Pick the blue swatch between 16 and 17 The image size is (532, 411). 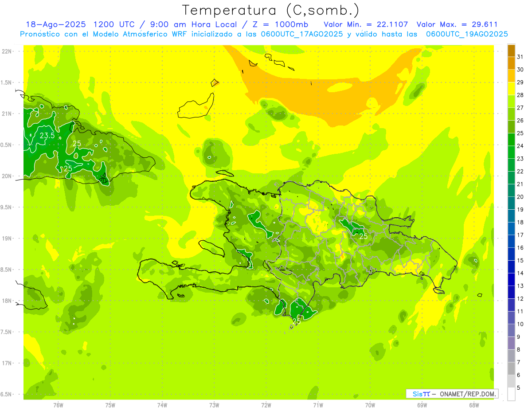pyautogui.click(x=511, y=241)
